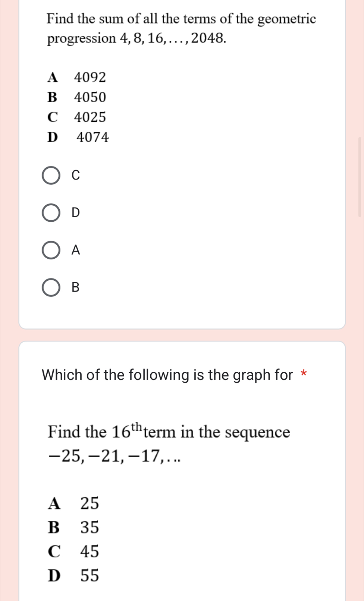Select the radio button for option C

coord(51,175)
